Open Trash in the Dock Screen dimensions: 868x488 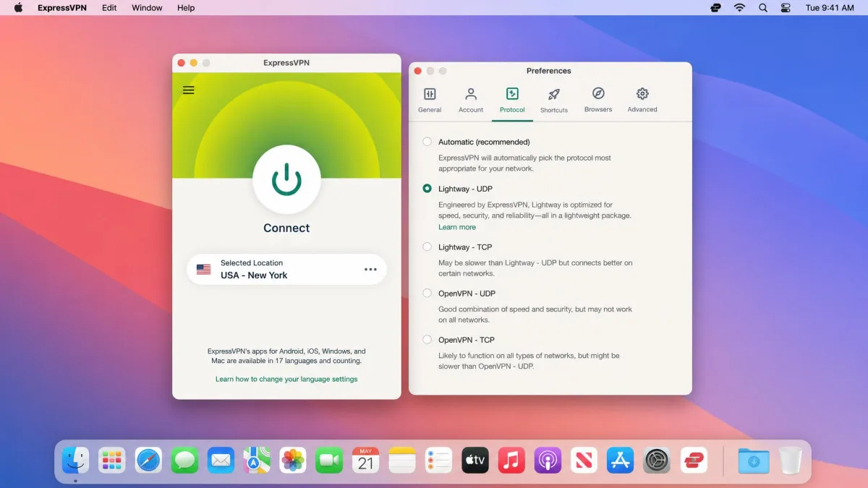point(790,461)
